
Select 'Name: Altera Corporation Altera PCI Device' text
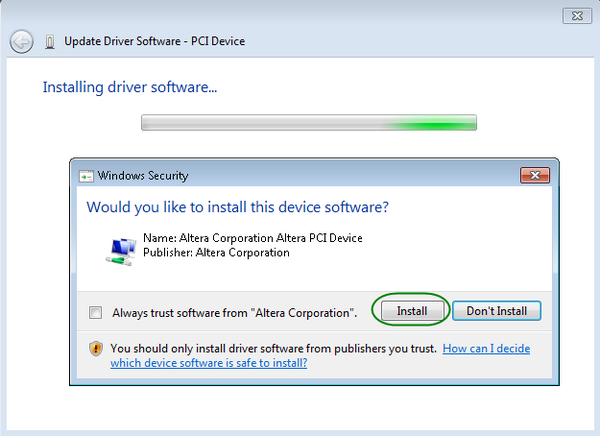pyautogui.click(x=253, y=238)
